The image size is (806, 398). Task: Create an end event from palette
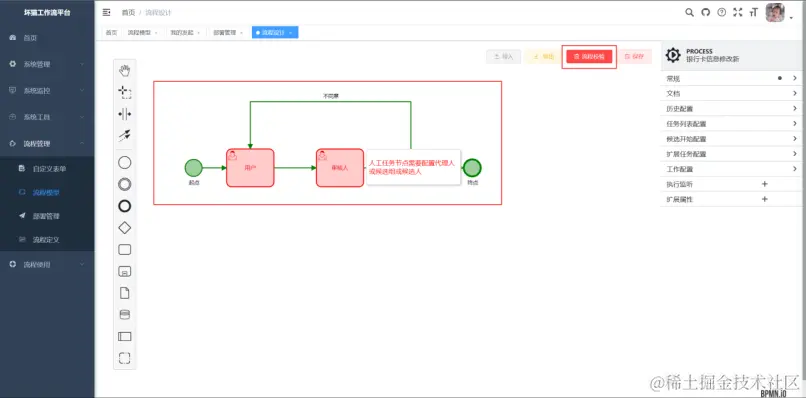(124, 206)
